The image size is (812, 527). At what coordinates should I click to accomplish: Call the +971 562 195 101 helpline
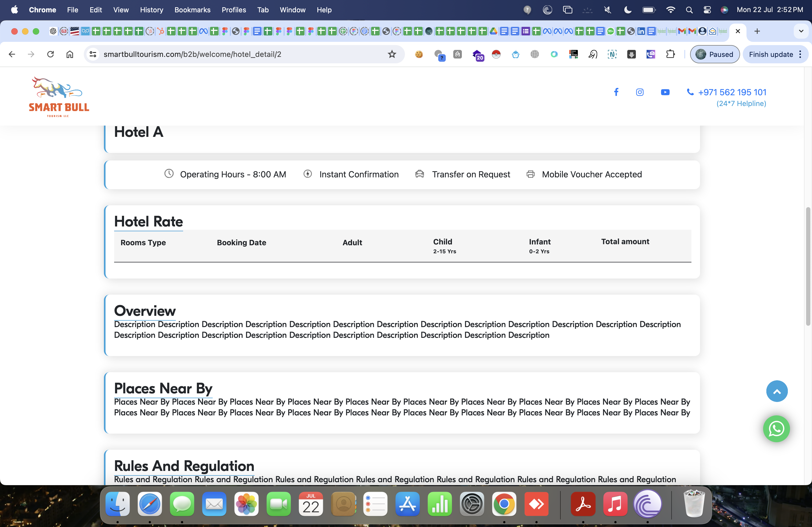click(732, 92)
